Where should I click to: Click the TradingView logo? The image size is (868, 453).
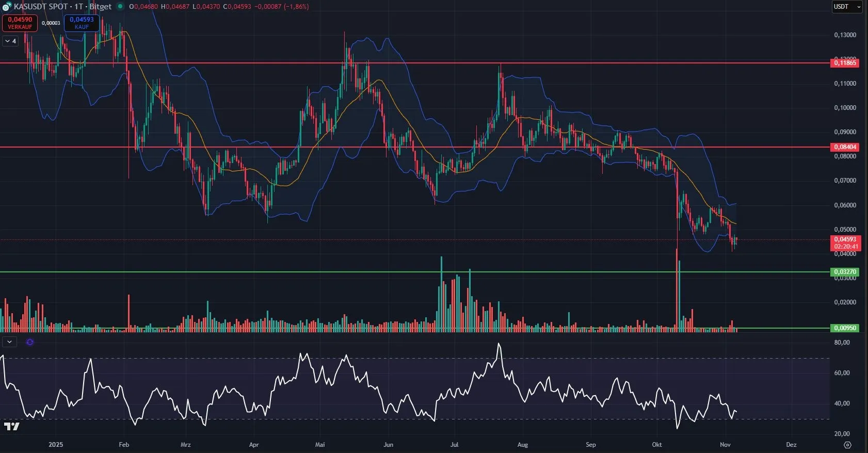click(x=11, y=426)
